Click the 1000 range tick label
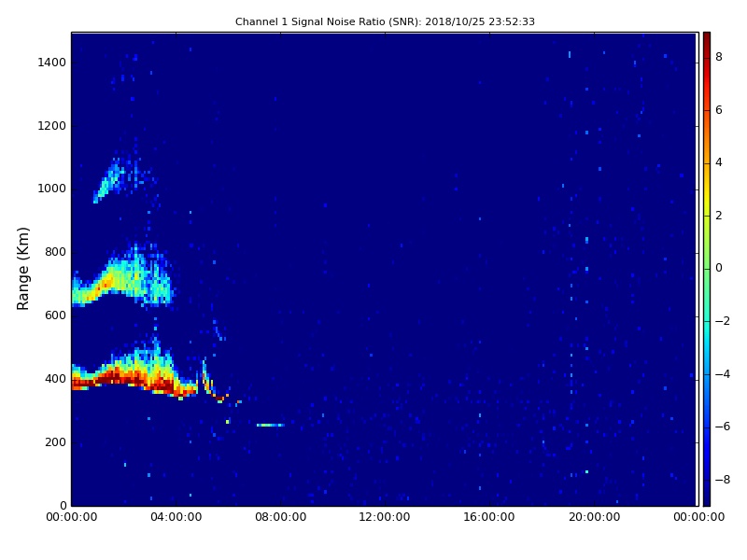 pos(51,189)
